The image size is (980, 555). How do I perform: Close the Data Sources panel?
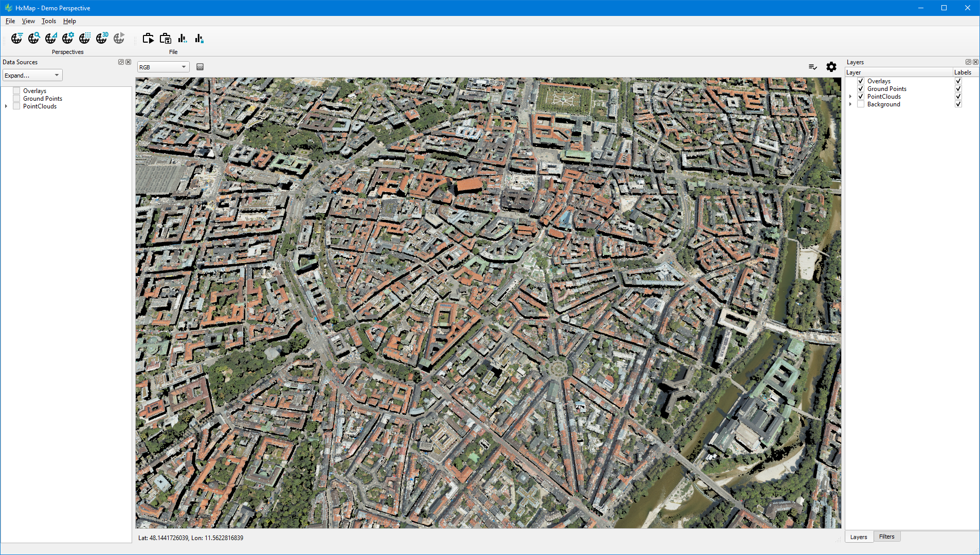pyautogui.click(x=129, y=62)
